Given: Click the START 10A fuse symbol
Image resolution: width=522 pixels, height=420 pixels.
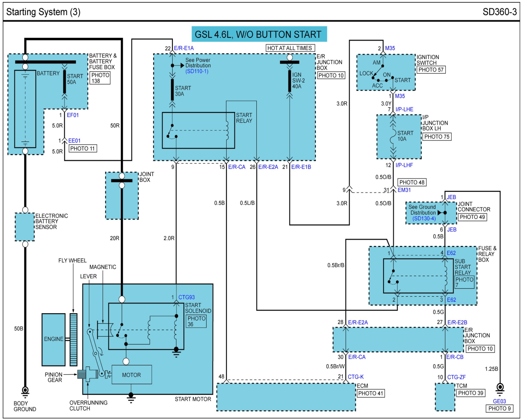Looking at the screenshot, I should tap(393, 137).
